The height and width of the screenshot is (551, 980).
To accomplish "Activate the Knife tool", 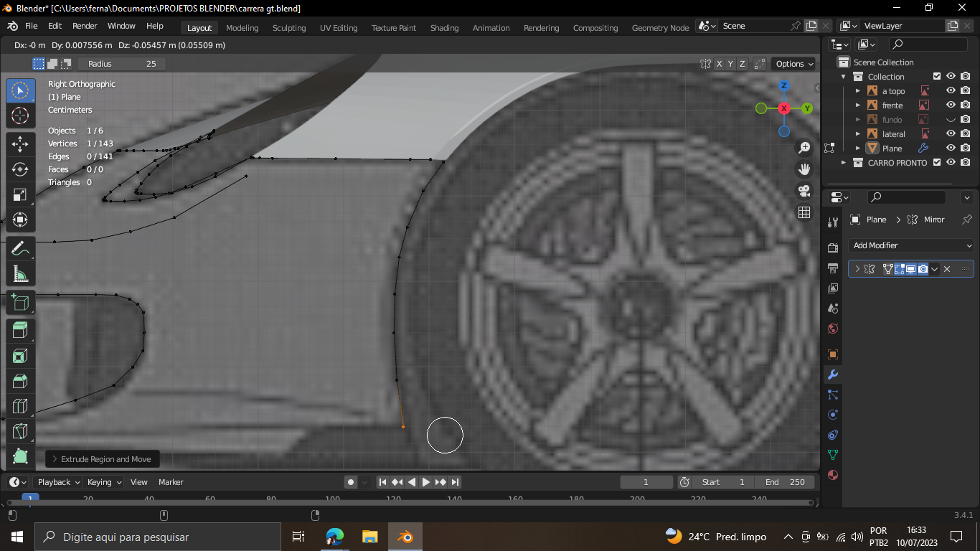I will [x=20, y=431].
